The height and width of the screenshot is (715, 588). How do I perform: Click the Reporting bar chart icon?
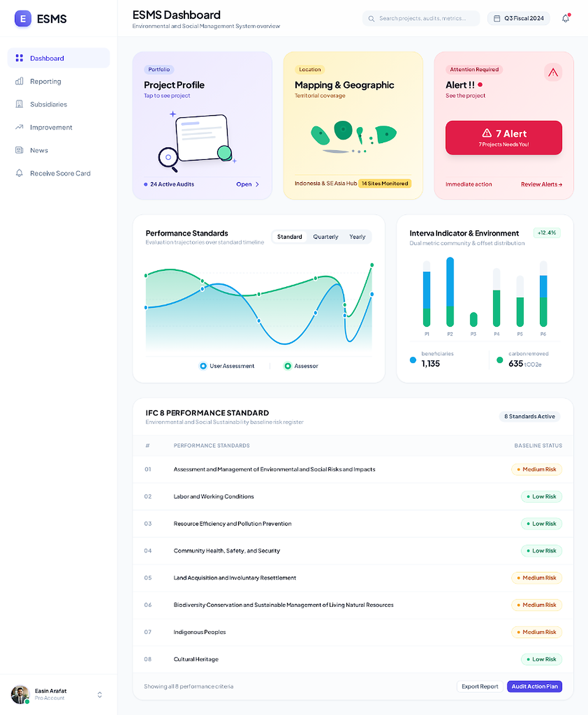(19, 81)
